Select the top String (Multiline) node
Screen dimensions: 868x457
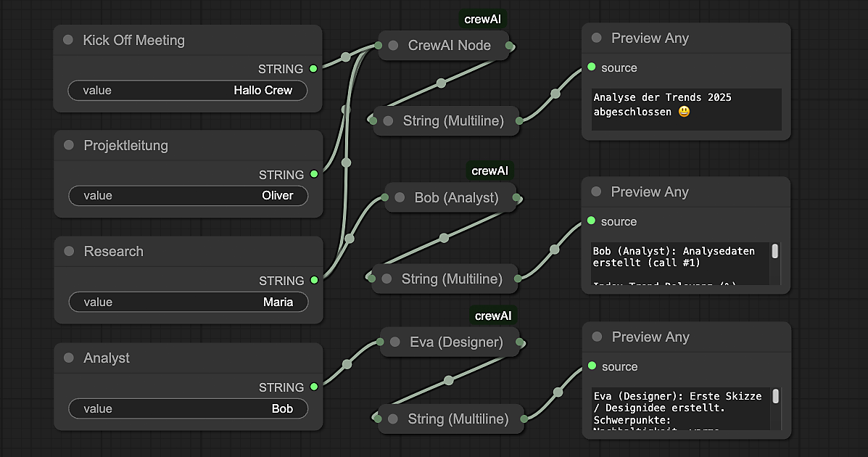coord(453,120)
